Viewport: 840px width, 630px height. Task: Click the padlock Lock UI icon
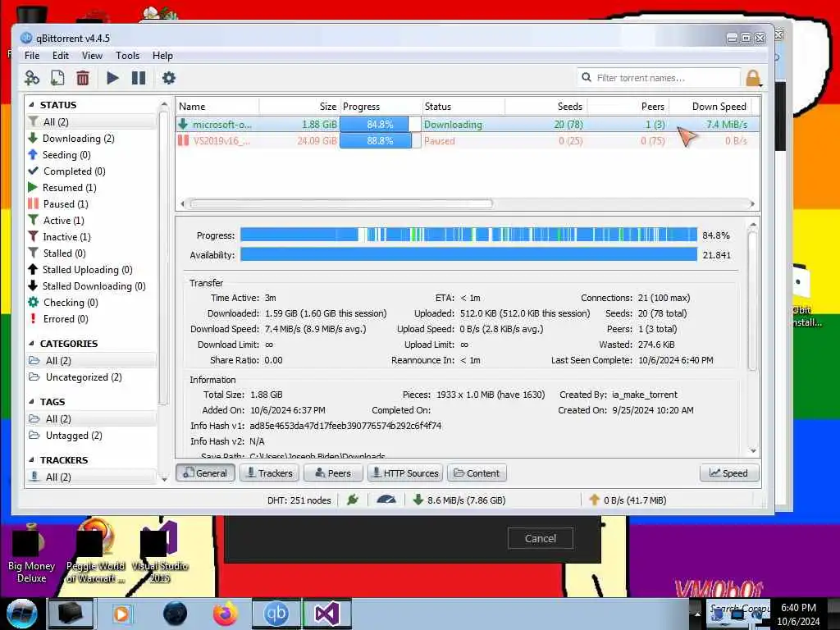coord(753,78)
